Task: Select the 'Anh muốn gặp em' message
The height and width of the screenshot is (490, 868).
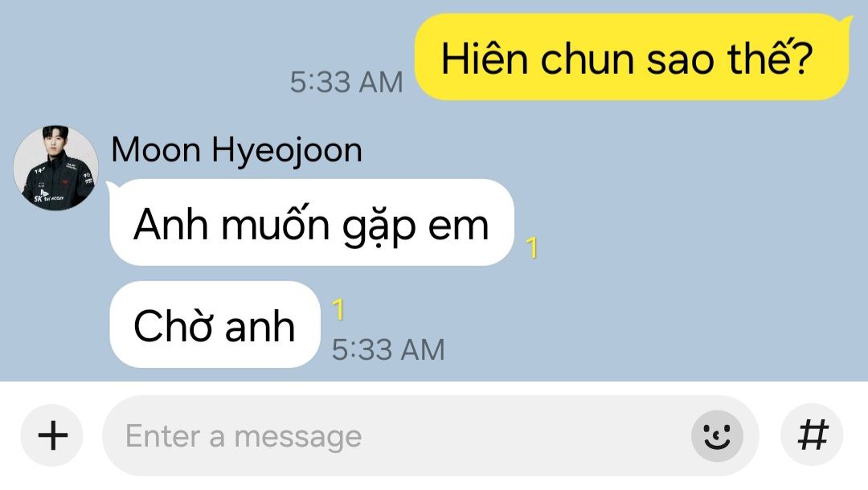Action: click(x=312, y=223)
